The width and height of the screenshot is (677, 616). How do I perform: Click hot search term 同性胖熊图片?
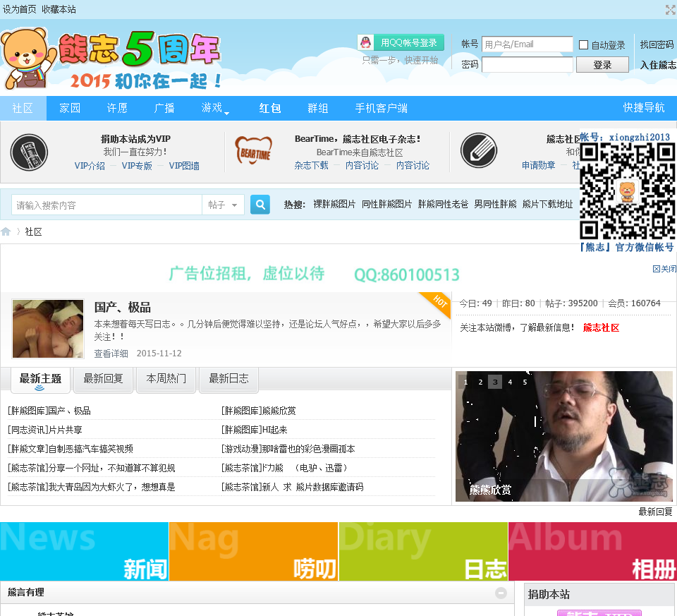(386, 205)
